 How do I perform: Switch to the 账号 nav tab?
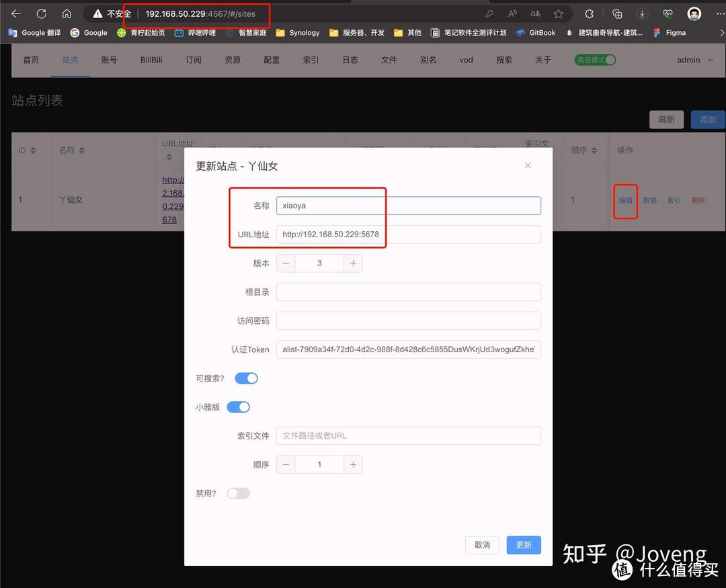(x=109, y=60)
